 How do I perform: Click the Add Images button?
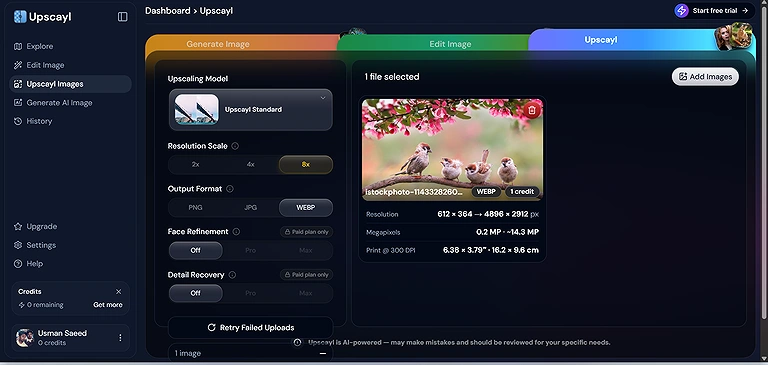point(705,76)
